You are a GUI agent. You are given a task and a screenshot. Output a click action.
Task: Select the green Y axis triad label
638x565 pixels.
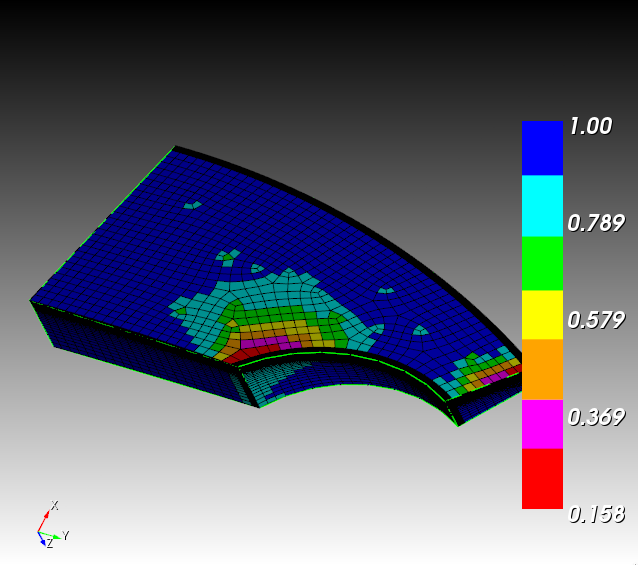[x=65, y=537]
